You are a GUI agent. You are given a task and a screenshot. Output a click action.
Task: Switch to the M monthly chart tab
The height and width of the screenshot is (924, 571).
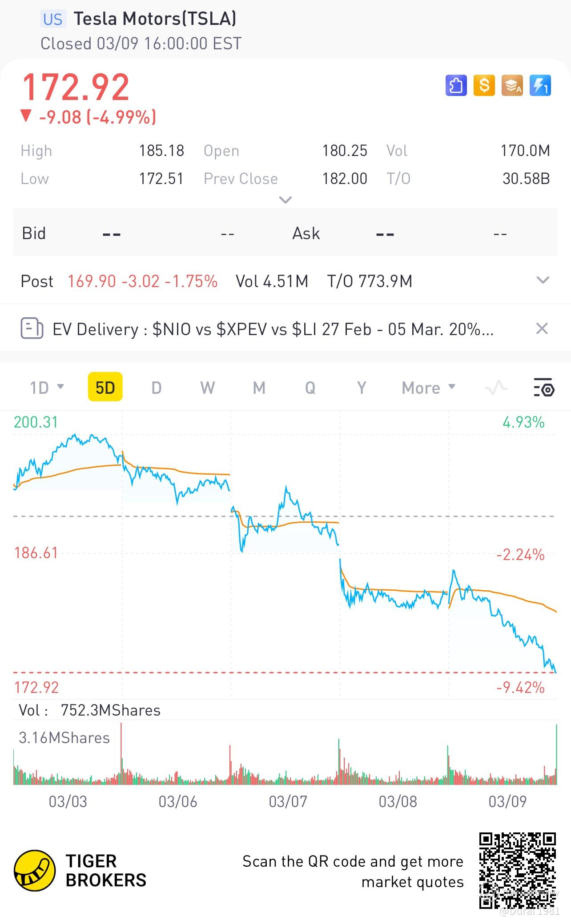click(259, 388)
